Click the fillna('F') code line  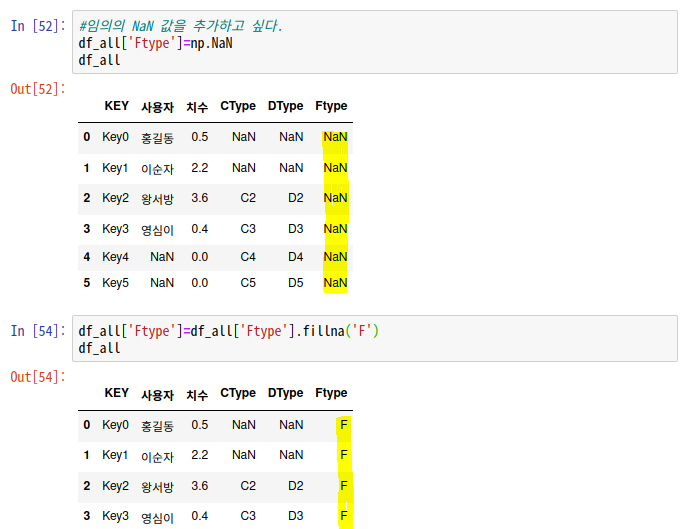pos(228,331)
